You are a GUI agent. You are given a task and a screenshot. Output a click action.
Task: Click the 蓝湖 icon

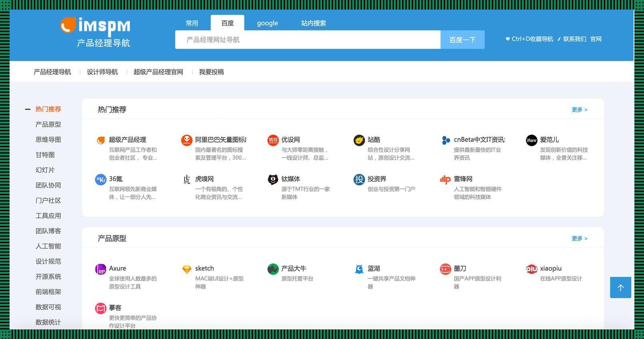coord(359,269)
